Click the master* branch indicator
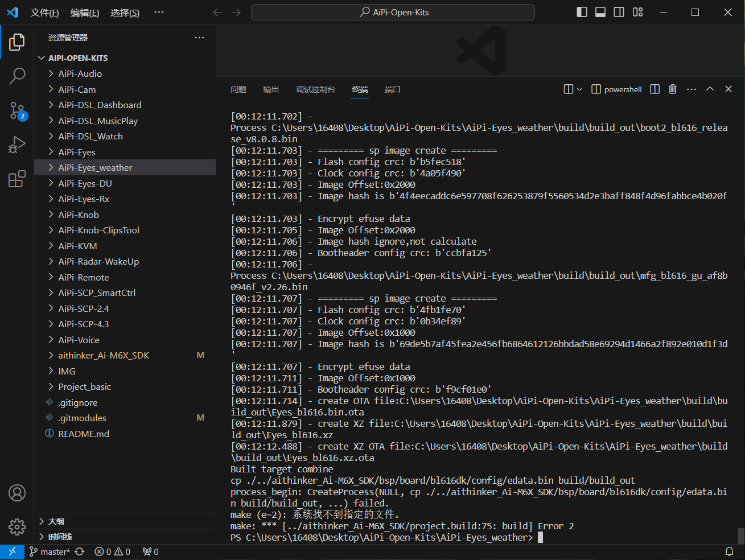Viewport: 745px width, 560px height. tap(50, 551)
